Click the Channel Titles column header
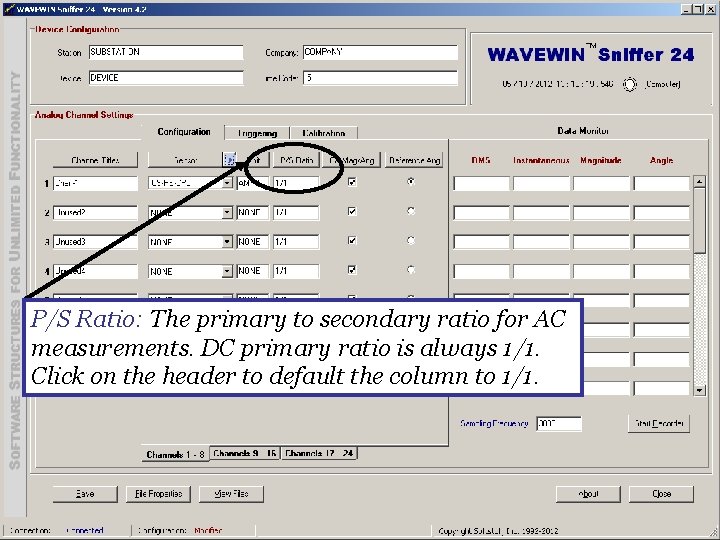Screen dimensions: 720x540 pos(95,160)
